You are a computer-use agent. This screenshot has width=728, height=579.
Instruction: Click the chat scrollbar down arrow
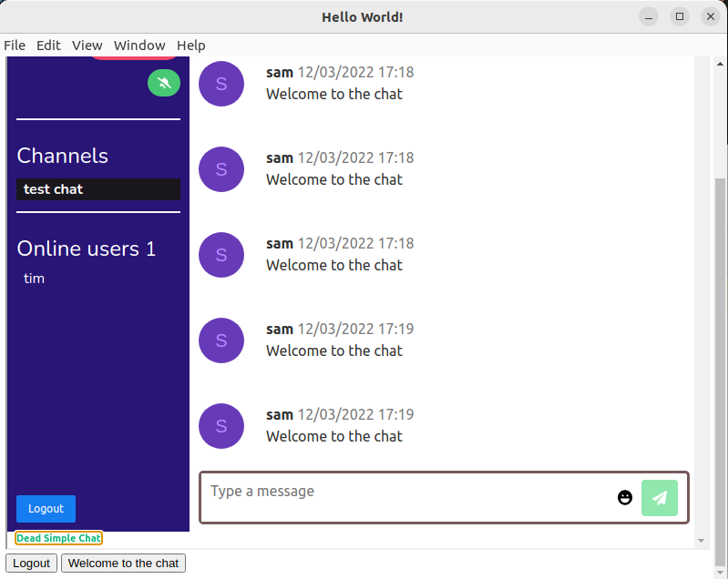coord(701,541)
